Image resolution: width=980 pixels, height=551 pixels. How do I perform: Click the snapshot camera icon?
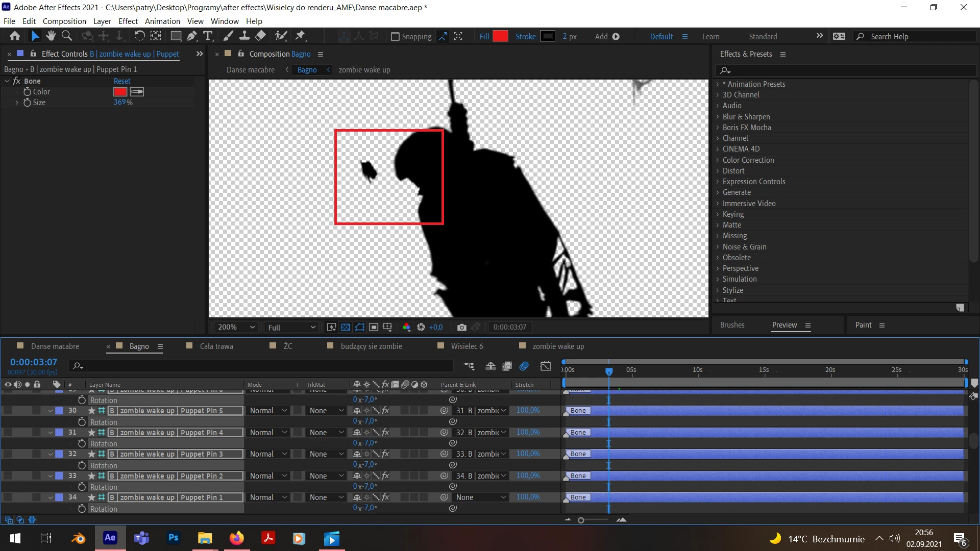[x=461, y=328]
